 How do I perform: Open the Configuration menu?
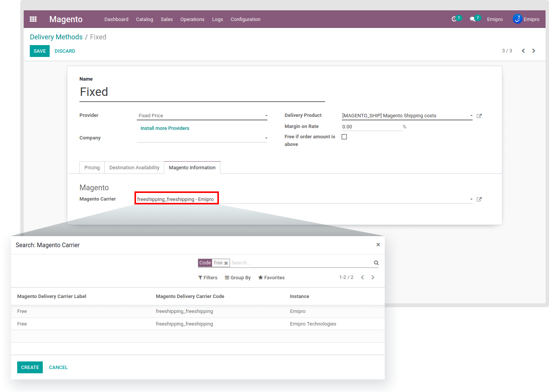click(245, 19)
